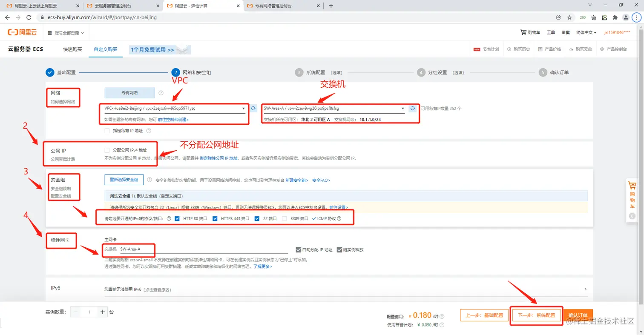Open the 前往控制台创建 link

173,120
